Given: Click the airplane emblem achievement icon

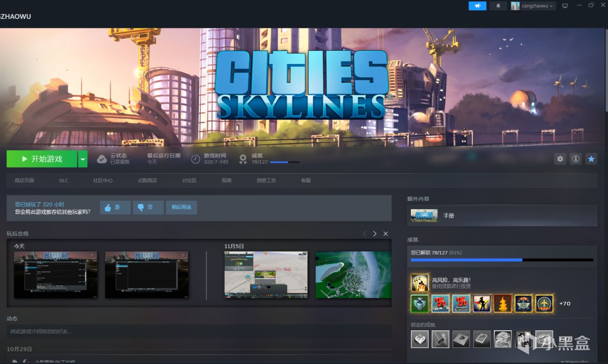Looking at the screenshot, I should coord(544,303).
